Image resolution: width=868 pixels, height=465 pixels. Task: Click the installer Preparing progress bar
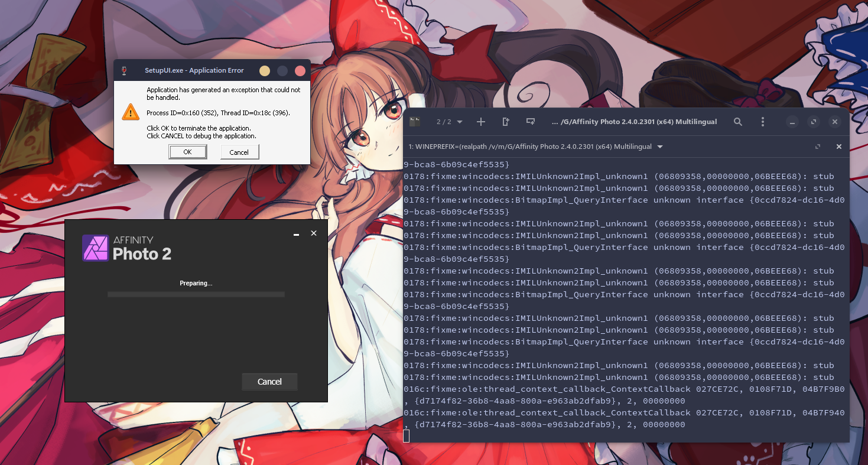click(x=196, y=294)
